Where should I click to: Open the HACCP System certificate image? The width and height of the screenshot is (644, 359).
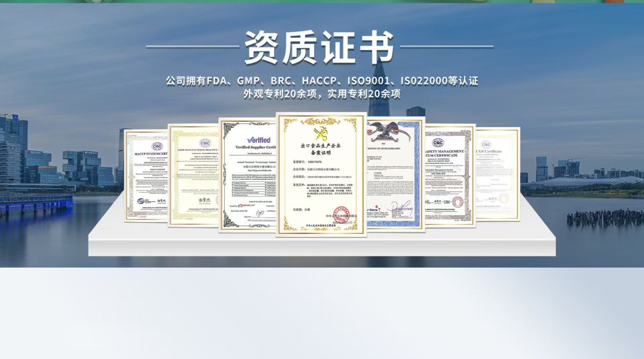(x=148, y=175)
